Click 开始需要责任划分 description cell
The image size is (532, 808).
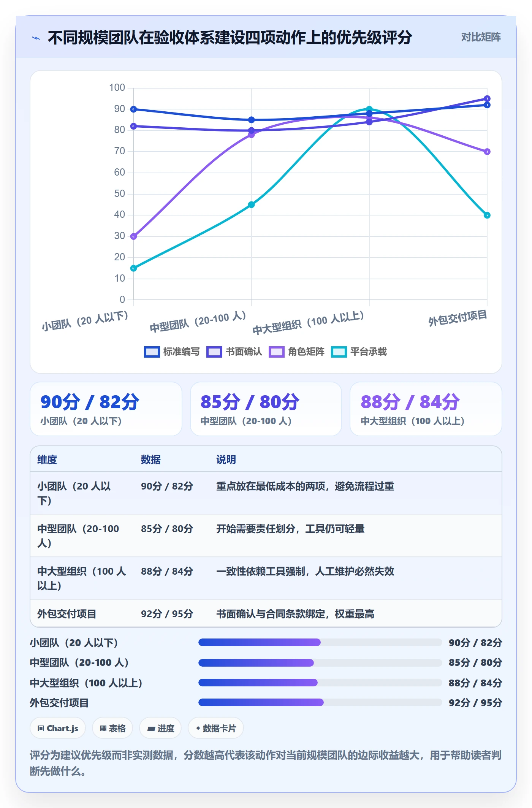(290, 529)
